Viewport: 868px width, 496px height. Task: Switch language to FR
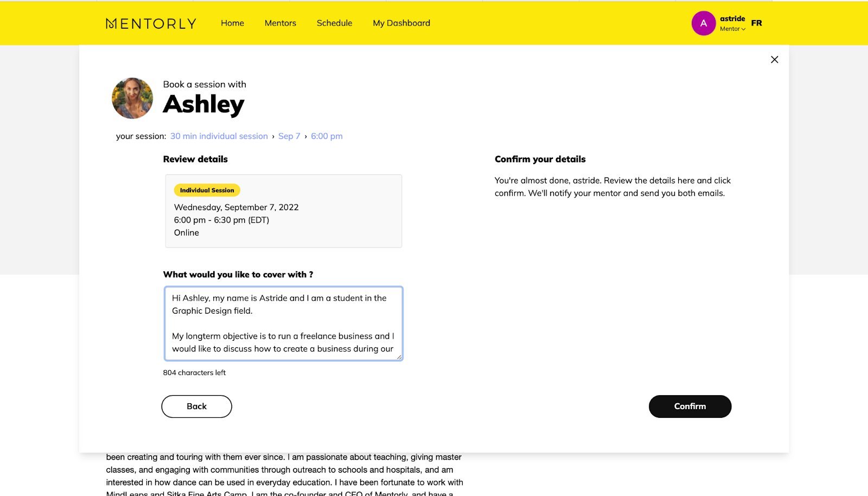[x=756, y=23]
